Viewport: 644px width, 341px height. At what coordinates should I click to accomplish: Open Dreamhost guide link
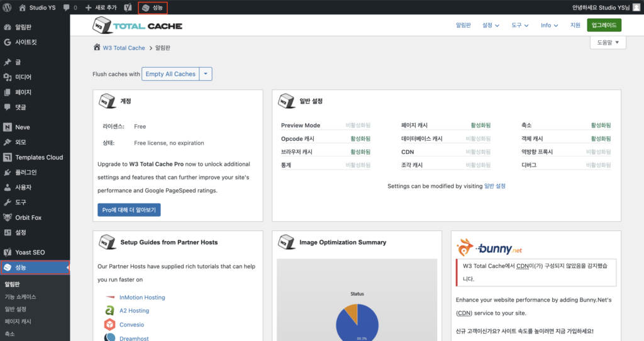pyautogui.click(x=134, y=338)
